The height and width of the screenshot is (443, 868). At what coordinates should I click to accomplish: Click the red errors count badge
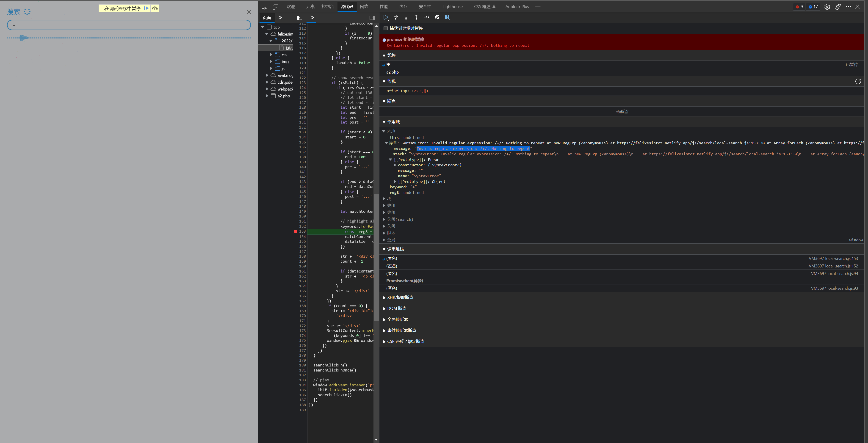(x=799, y=7)
